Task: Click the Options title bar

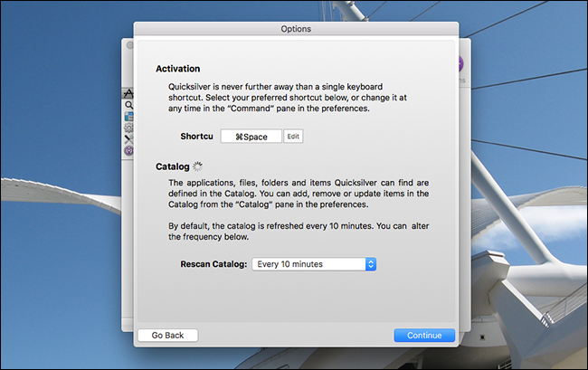Action: (296, 29)
